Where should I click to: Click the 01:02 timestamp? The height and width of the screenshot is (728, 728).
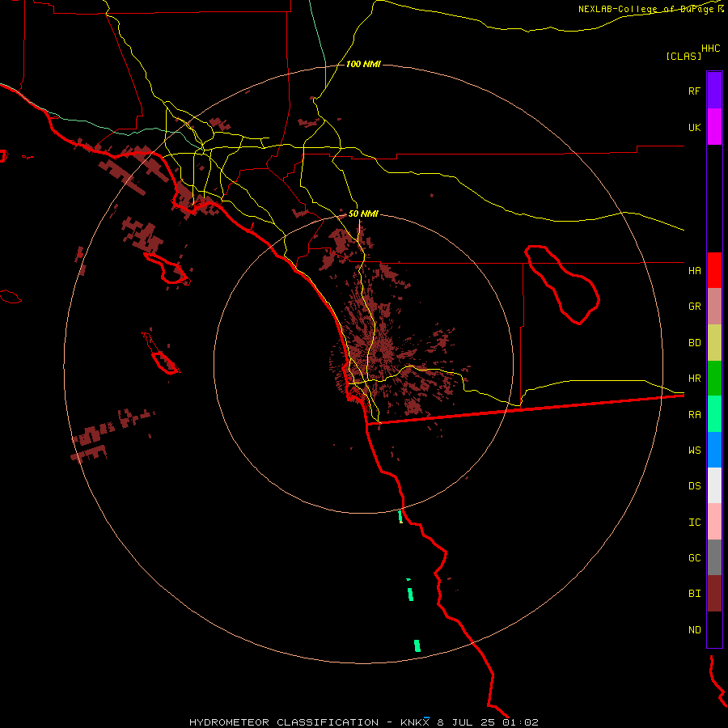520,722
